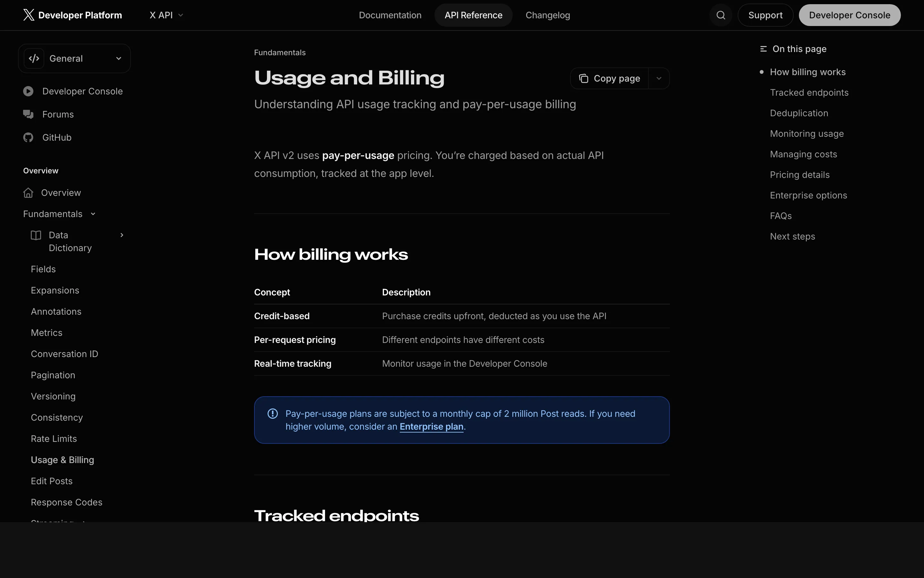Expand the General section selector
The image size is (924, 578).
click(x=74, y=58)
